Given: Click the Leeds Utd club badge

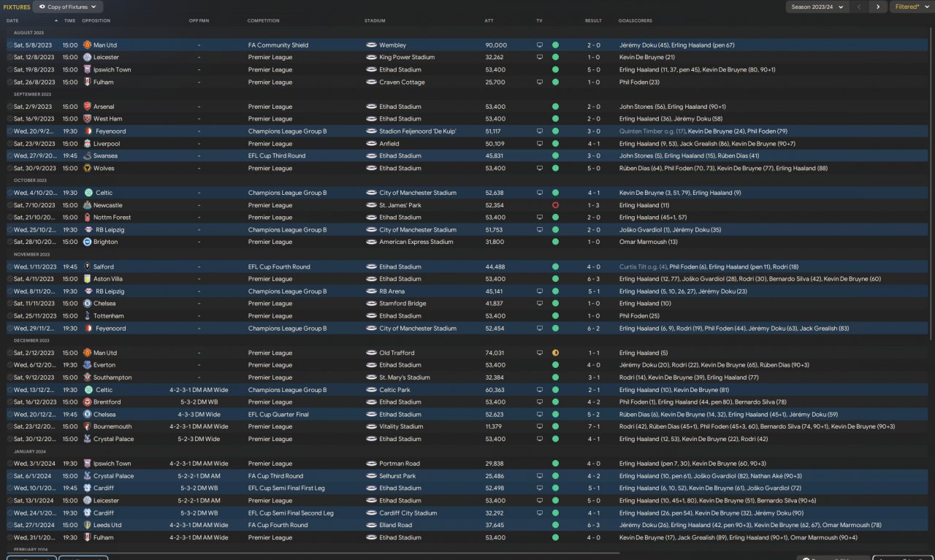Looking at the screenshot, I should click(87, 525).
